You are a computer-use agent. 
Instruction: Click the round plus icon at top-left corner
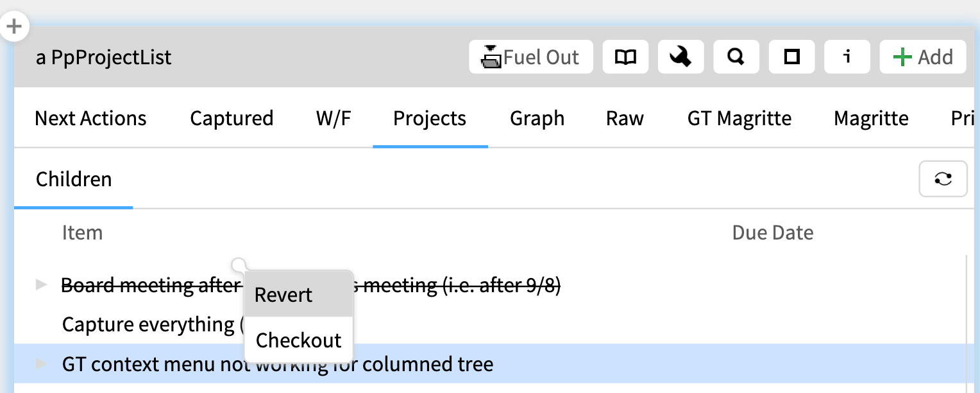click(13, 27)
